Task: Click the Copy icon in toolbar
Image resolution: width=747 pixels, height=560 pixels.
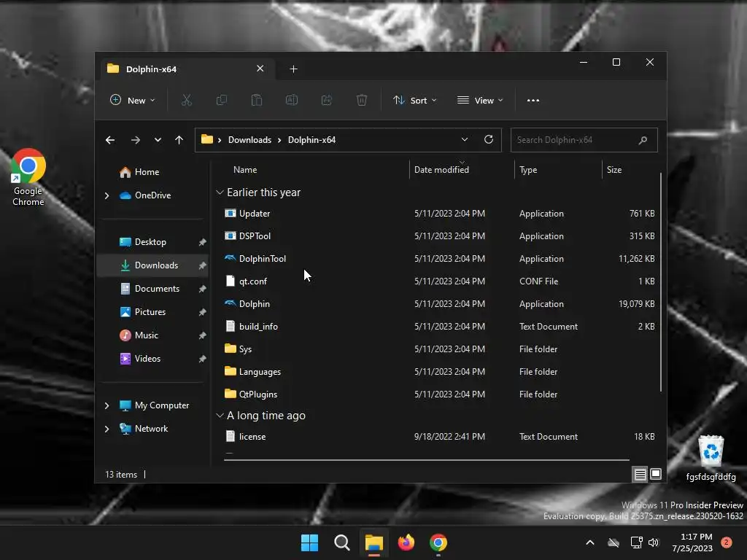Action: tap(222, 100)
